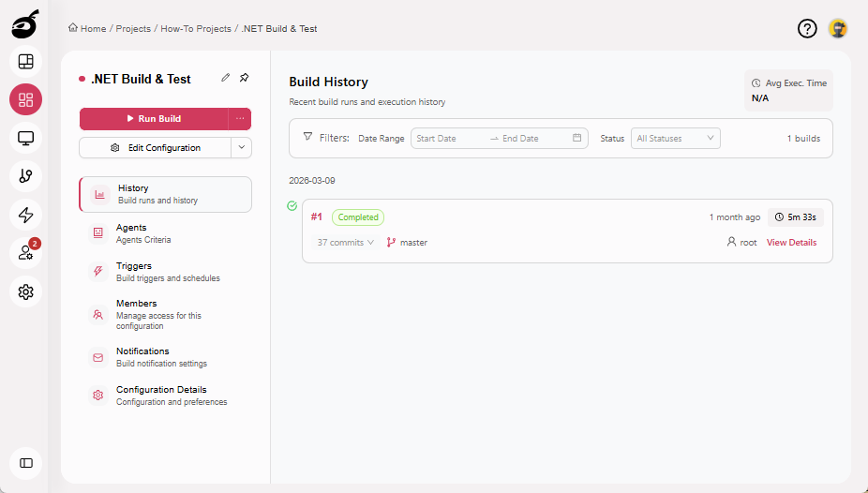Image resolution: width=868 pixels, height=493 pixels.
Task: Open the projects grid icon in sidebar
Action: coord(25,99)
